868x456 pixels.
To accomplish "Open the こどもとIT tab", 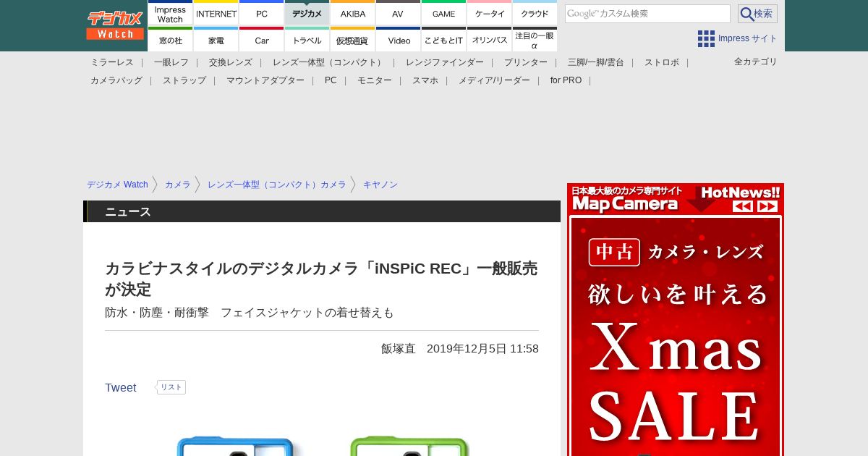I will (x=444, y=39).
